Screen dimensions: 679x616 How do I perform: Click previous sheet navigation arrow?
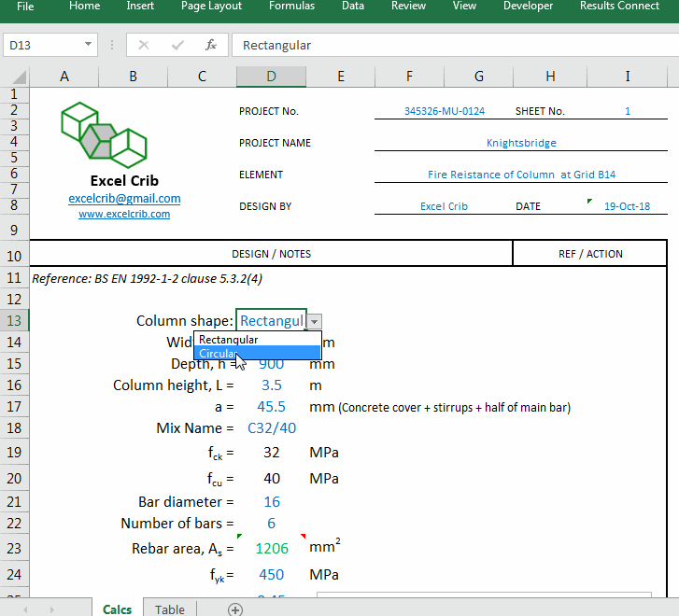point(25,609)
